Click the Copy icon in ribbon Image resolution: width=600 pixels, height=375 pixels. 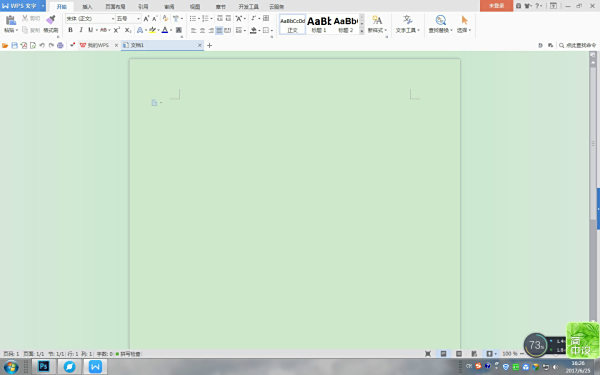point(25,30)
